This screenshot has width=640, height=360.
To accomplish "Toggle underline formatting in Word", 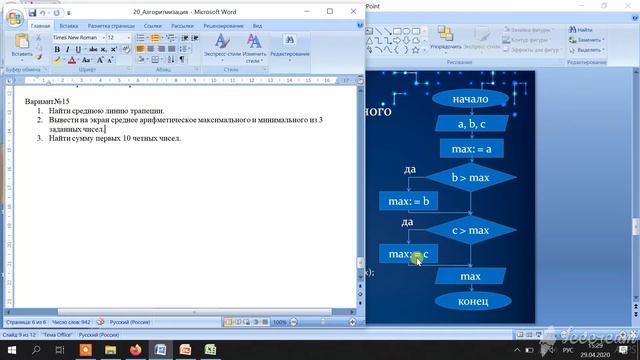I will 78,49.
